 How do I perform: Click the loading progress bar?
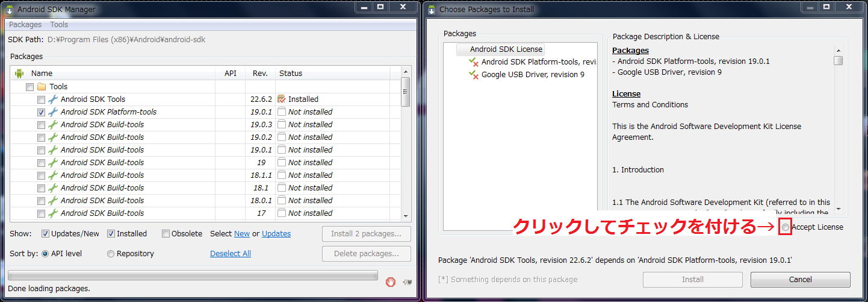click(x=193, y=275)
